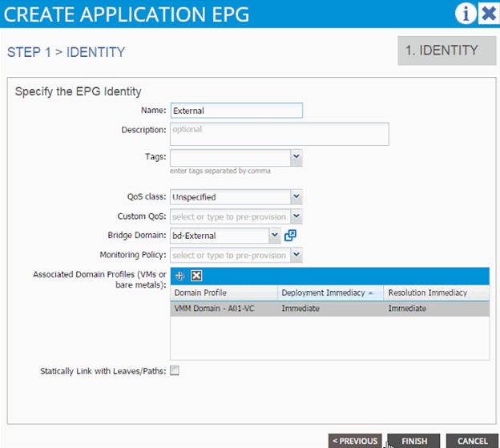Screen dimensions: 500x448
Task: Open the QoS class dropdown
Action: 296,196
